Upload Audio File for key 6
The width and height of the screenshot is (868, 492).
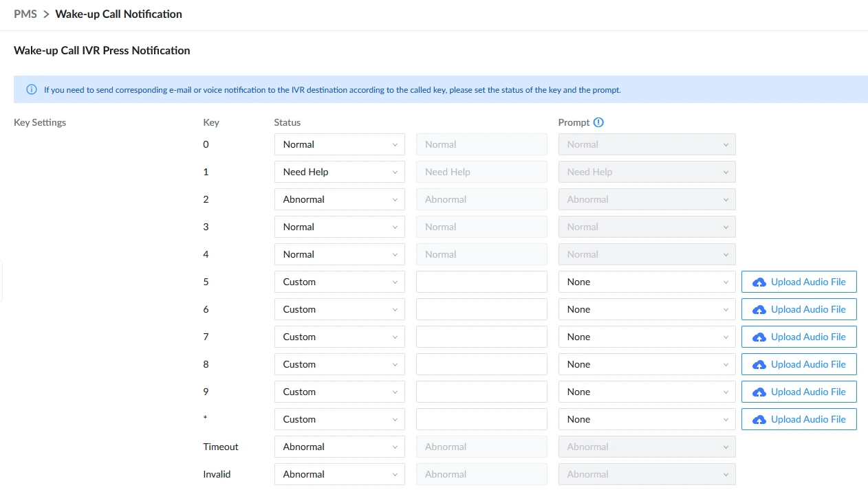799,309
